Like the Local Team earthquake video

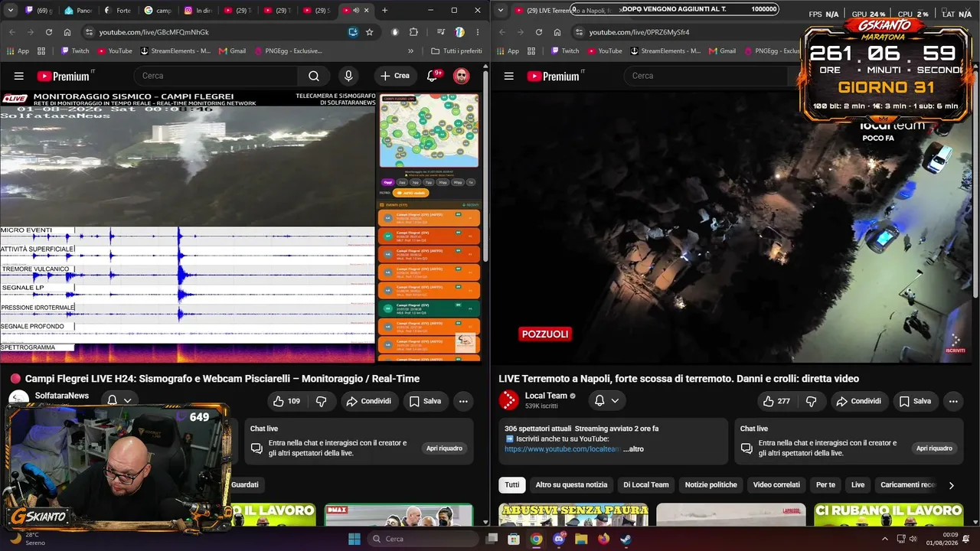tap(776, 401)
